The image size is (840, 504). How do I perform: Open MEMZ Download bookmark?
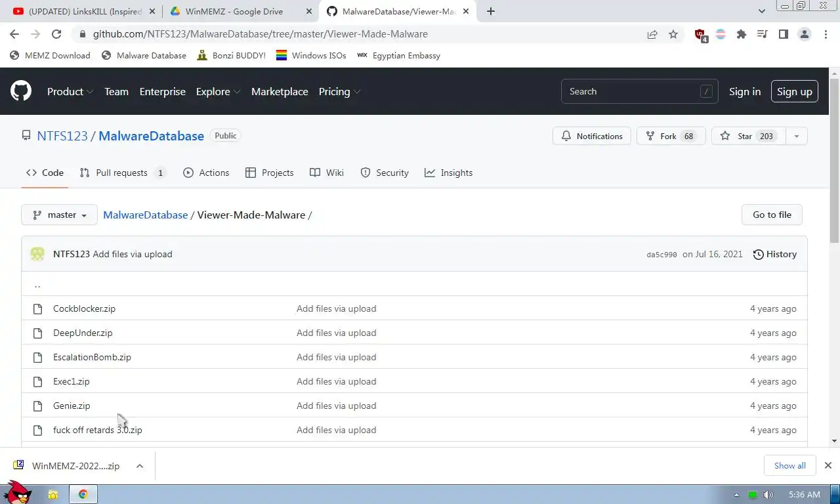50,56
